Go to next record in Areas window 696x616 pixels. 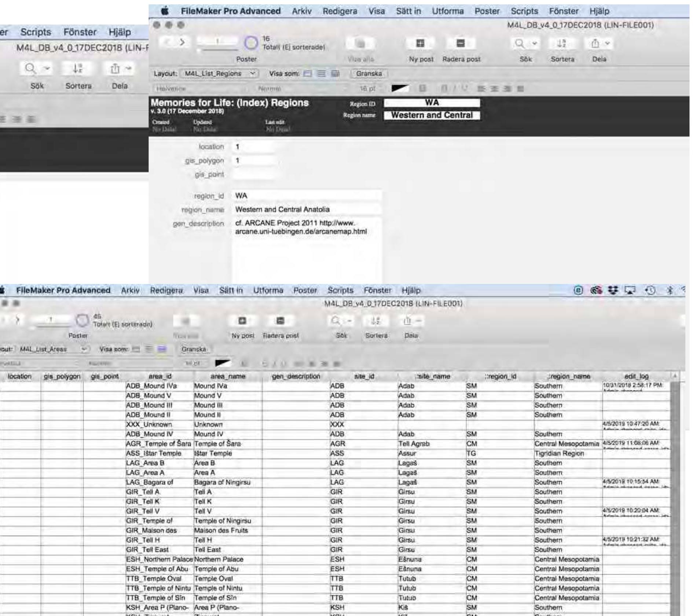[17, 320]
